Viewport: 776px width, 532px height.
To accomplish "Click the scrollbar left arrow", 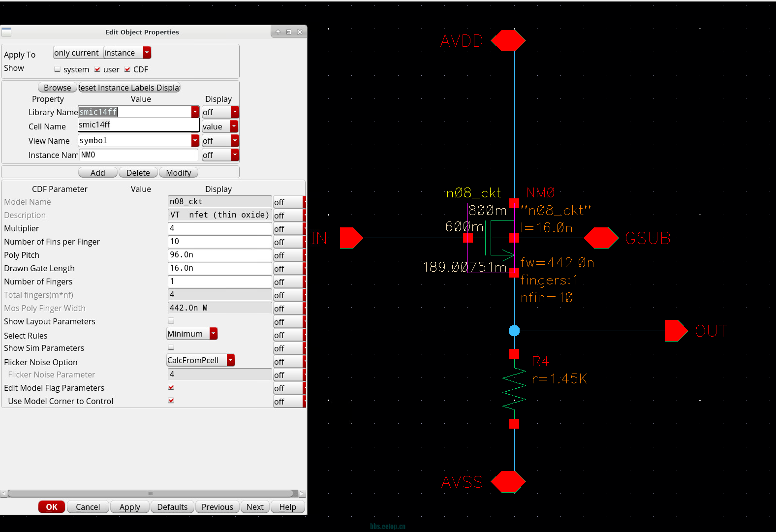I will (3, 493).
